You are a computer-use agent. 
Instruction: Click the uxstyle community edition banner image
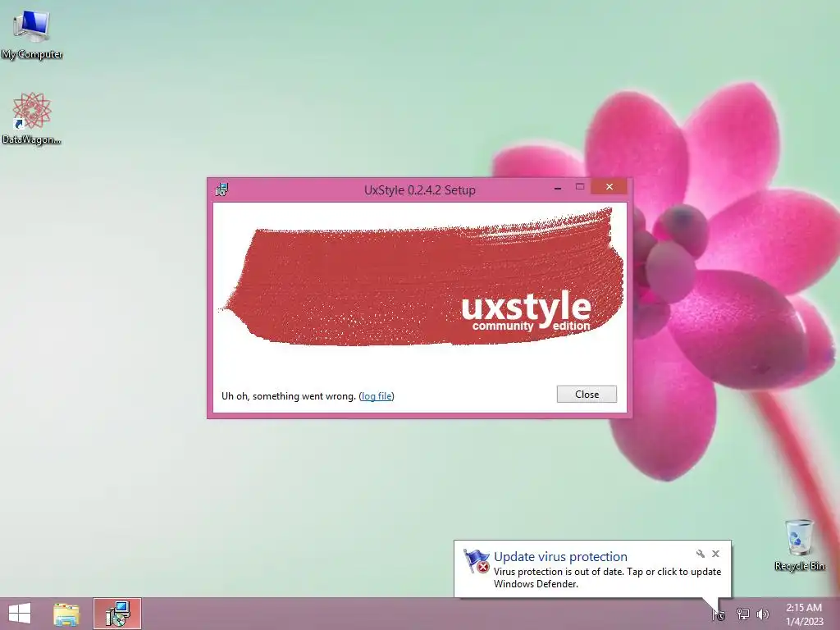(421, 277)
